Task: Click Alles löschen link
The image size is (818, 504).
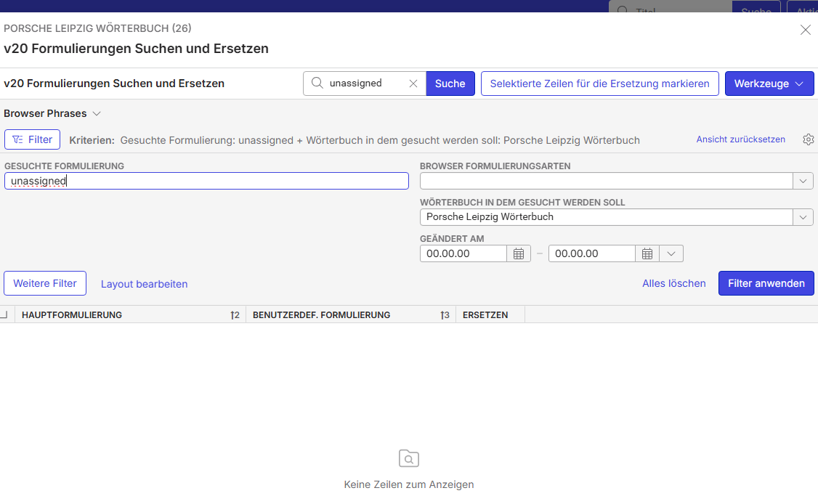Action: click(x=674, y=283)
